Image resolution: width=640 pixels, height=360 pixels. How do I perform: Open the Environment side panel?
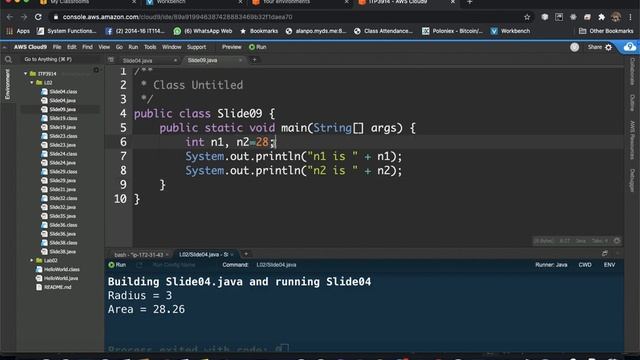7,84
